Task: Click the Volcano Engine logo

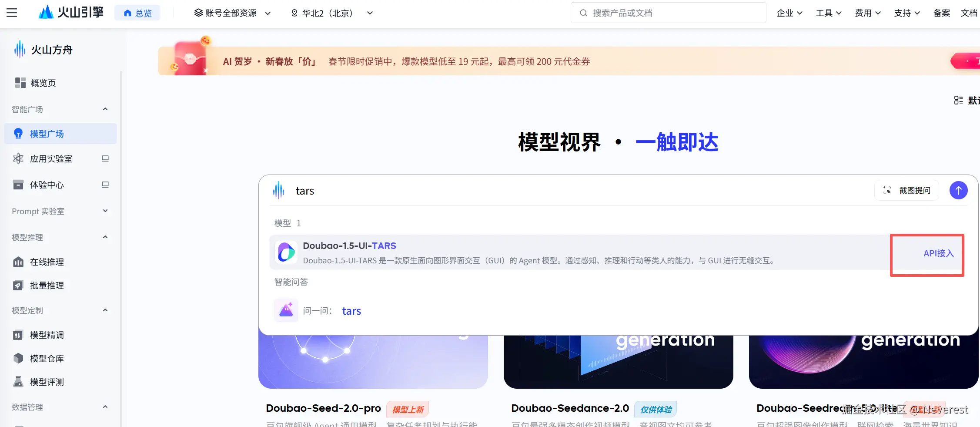Action: (x=71, y=12)
